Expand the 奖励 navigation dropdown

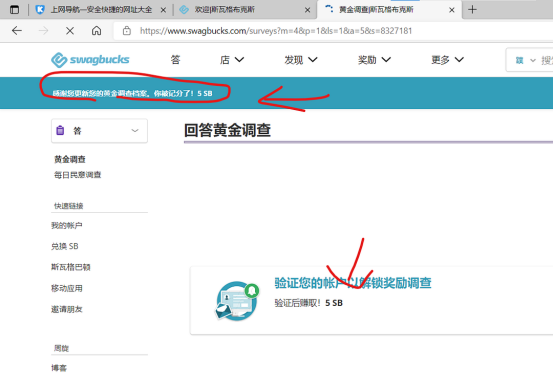(x=374, y=60)
